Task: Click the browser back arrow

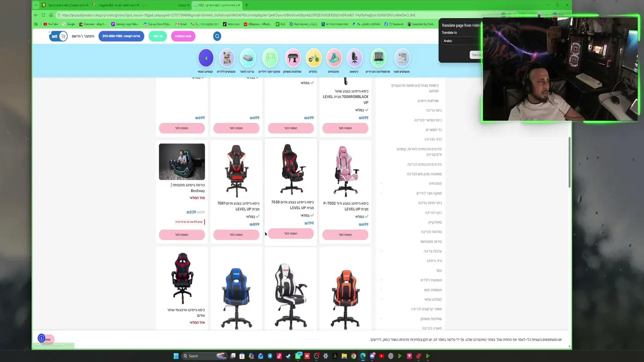Action: tap(36, 15)
